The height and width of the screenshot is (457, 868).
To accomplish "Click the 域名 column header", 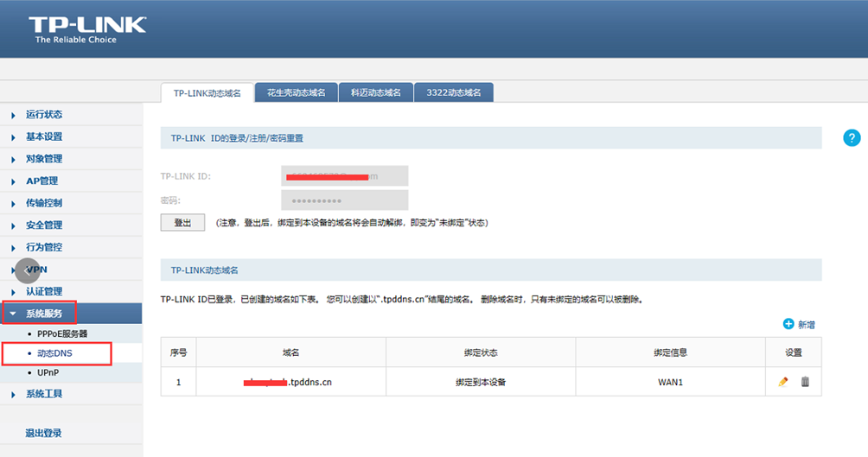I will [x=290, y=352].
